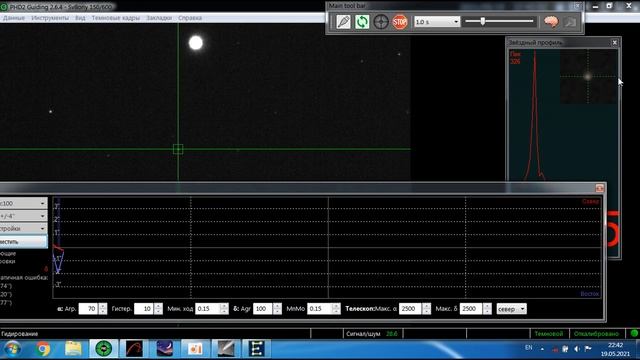Screen dimensions: 640x360
Task: Click the volume speaker tray icon
Action: pos(577,349)
